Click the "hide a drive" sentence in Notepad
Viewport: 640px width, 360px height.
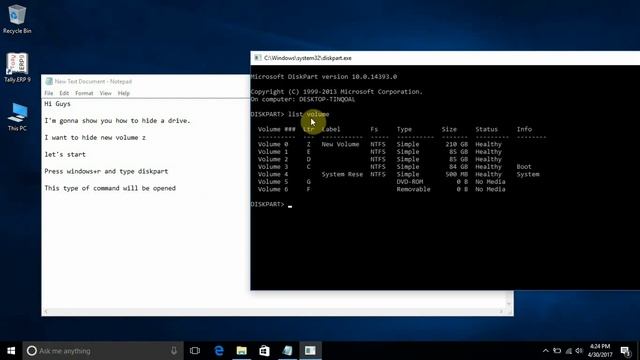117,121
